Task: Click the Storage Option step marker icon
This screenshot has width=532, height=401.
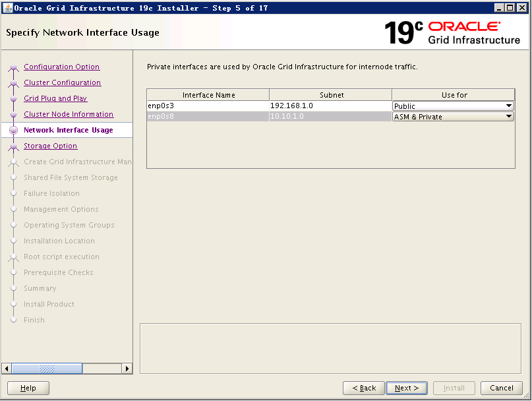Action: coord(14,146)
